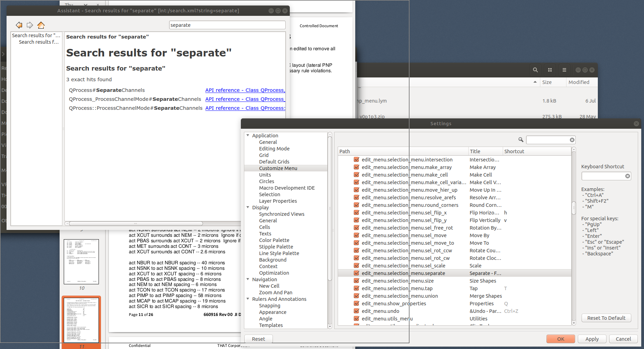Open the file manager hamburger menu
The image size is (644, 349).
564,70
